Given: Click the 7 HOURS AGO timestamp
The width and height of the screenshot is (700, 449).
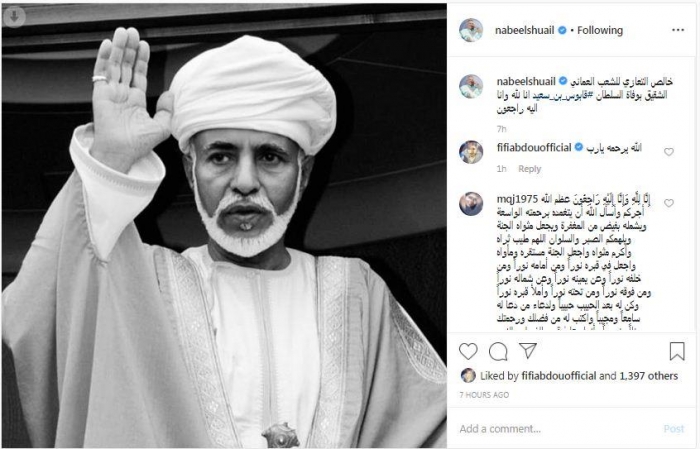Looking at the screenshot, I should tap(484, 395).
